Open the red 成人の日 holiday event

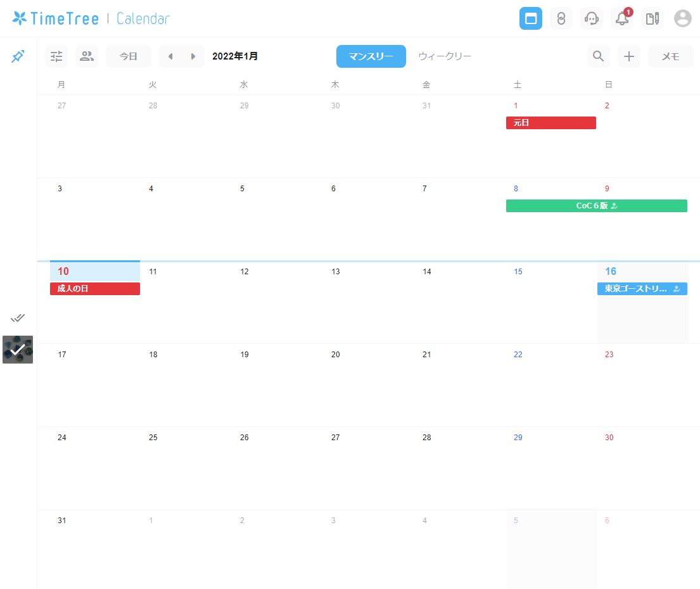coord(95,289)
